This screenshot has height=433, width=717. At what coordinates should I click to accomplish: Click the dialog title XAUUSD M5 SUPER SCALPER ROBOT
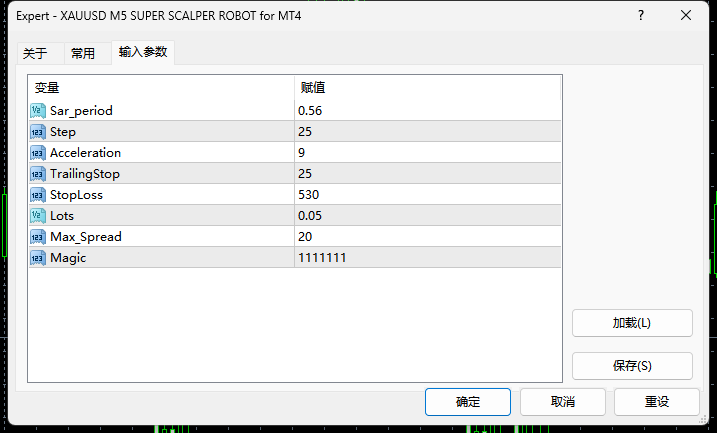[158, 16]
